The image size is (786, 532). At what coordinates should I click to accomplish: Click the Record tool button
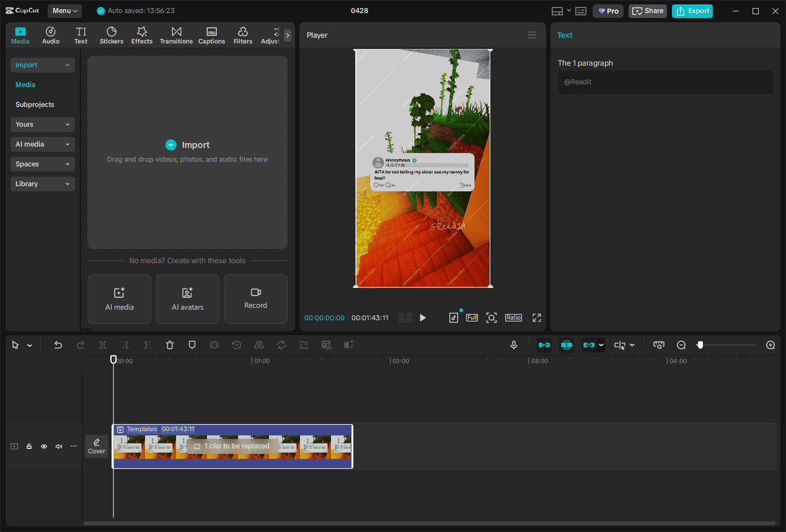(255, 299)
